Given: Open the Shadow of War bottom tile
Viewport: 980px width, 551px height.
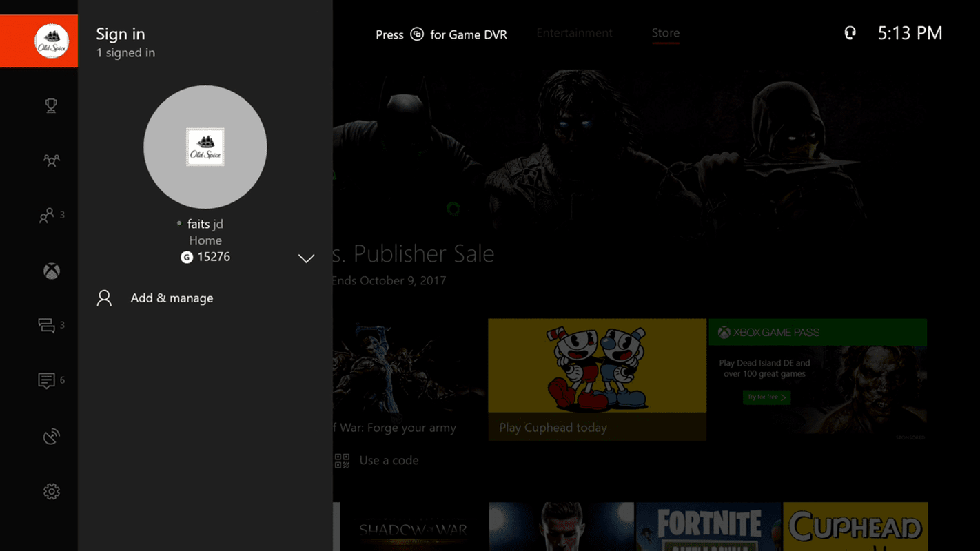Looking at the screenshot, I should coord(413,526).
